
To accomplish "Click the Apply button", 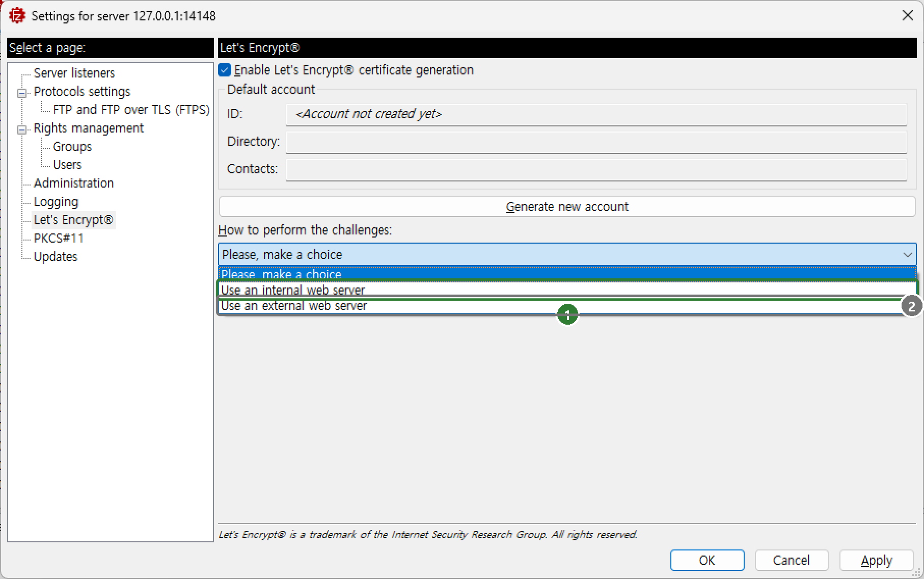I will [x=876, y=560].
